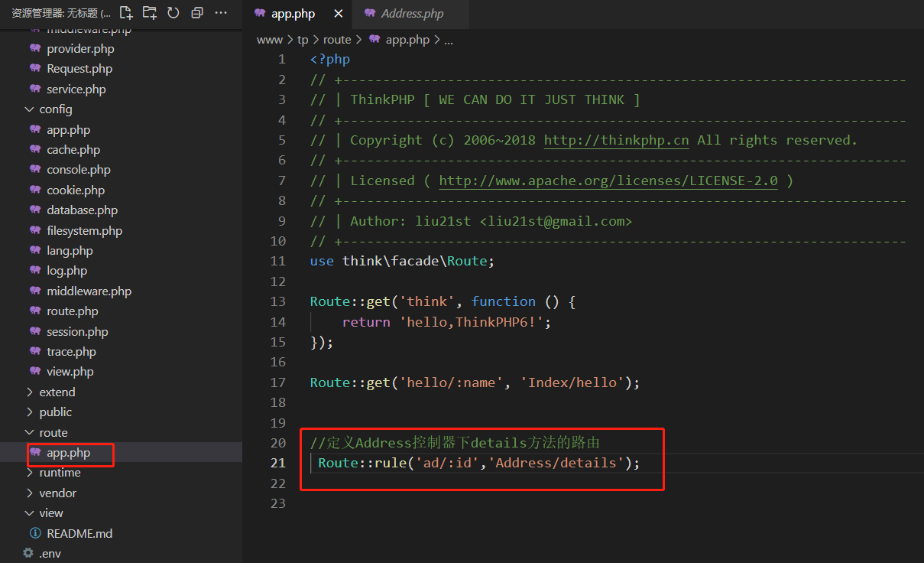The height and width of the screenshot is (563, 924).
Task: Open database.php in the explorer
Action: [x=82, y=210]
